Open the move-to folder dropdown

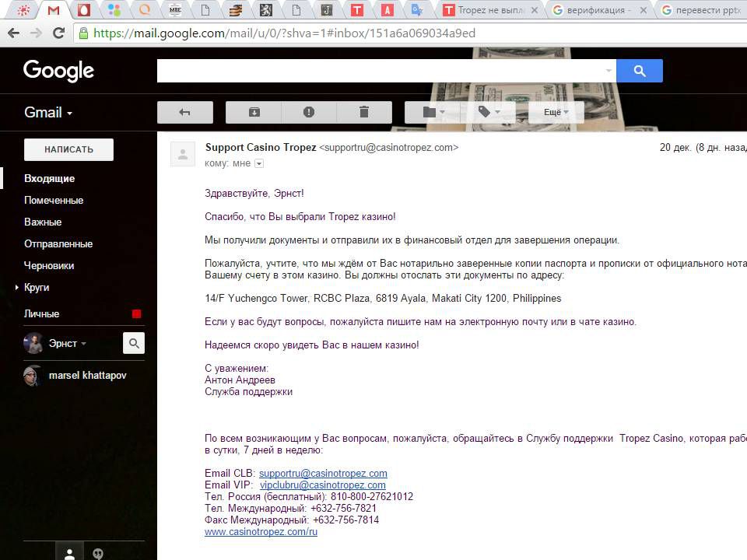(433, 112)
